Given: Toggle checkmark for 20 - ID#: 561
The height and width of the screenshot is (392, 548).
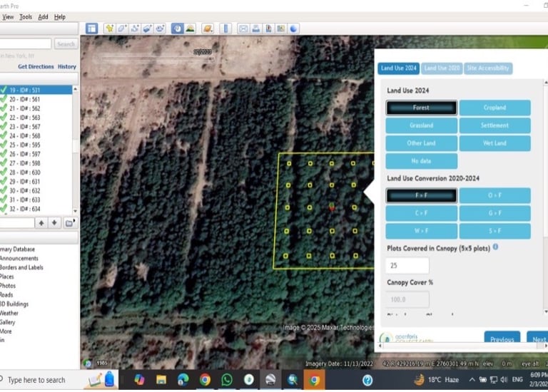Looking at the screenshot, I should point(4,99).
